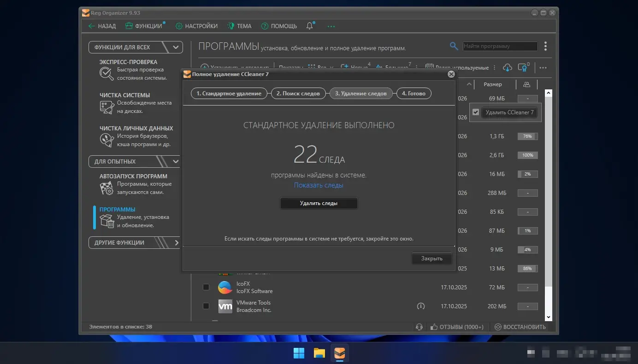The image size is (638, 364).
Task: Select step 4. Готово
Action: 414,94
